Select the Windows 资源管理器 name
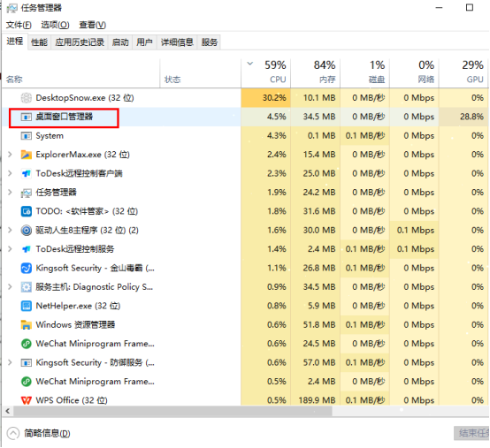Image resolution: width=490 pixels, height=448 pixels. (x=75, y=324)
